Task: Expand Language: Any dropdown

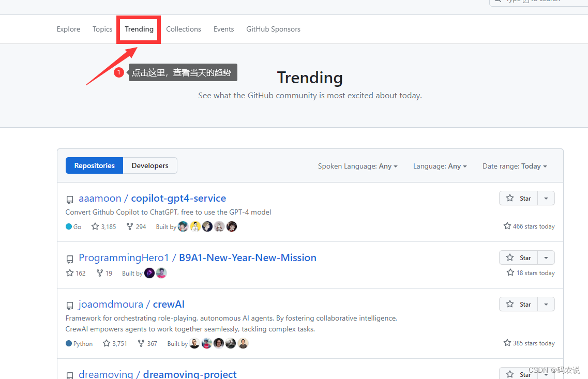Action: click(x=440, y=166)
